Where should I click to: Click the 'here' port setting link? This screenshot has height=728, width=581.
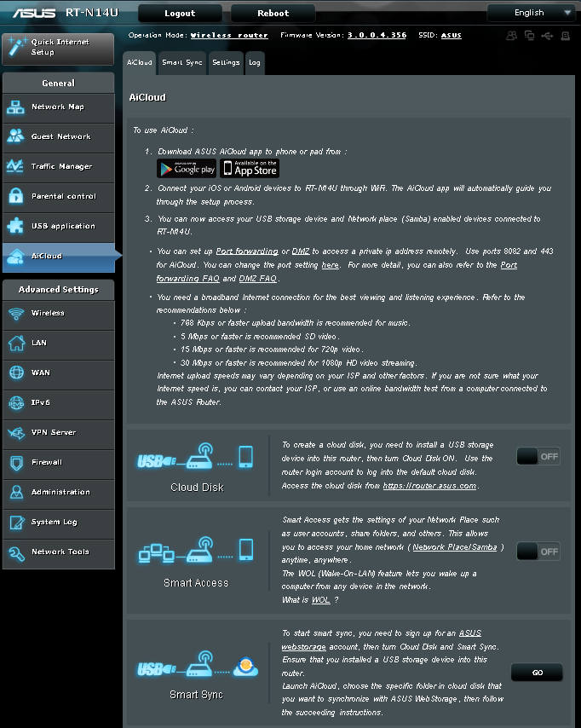(x=331, y=265)
